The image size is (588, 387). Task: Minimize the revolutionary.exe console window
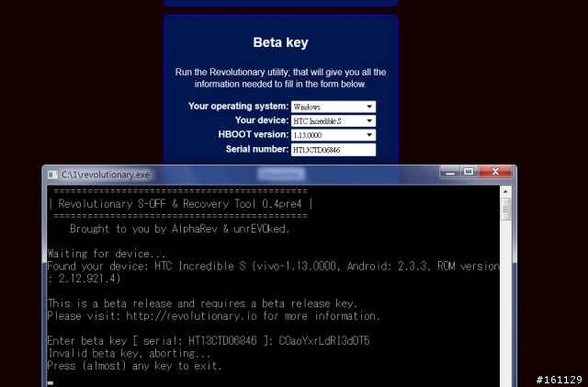[450, 172]
